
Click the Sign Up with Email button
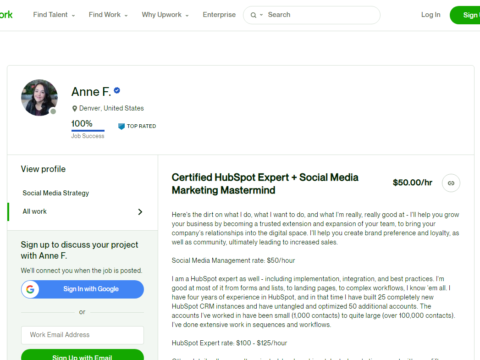coord(82,356)
